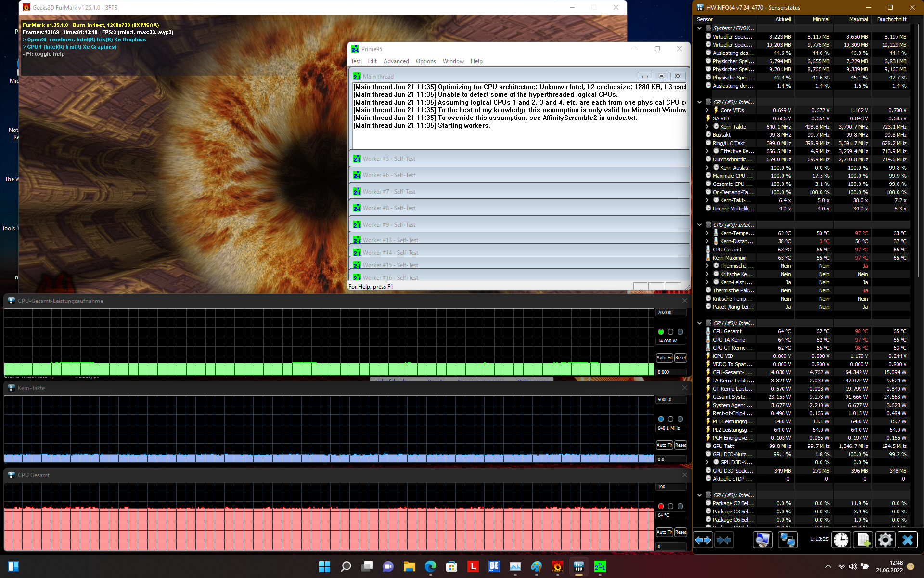This screenshot has height=578, width=924.
Task: Open the HWiNFO summary magnifier-monitor icon
Action: [762, 540]
